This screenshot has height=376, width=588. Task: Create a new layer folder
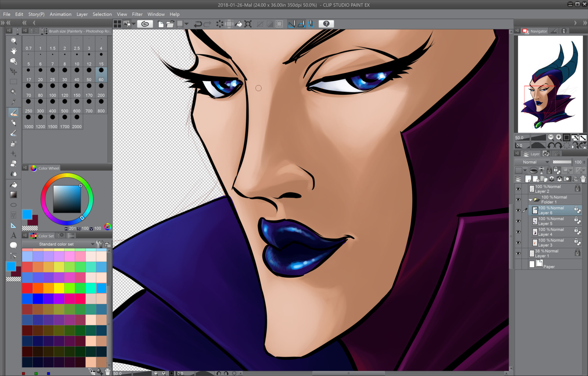(x=544, y=179)
